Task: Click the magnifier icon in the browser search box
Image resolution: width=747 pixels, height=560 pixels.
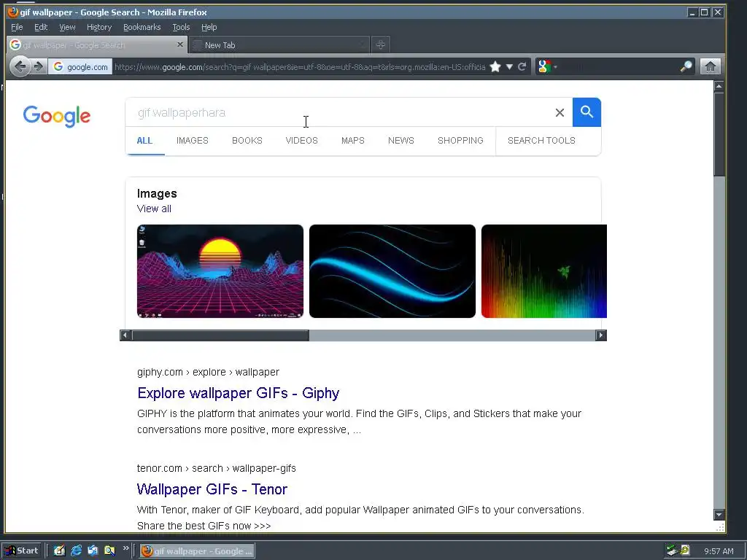Action: point(686,66)
